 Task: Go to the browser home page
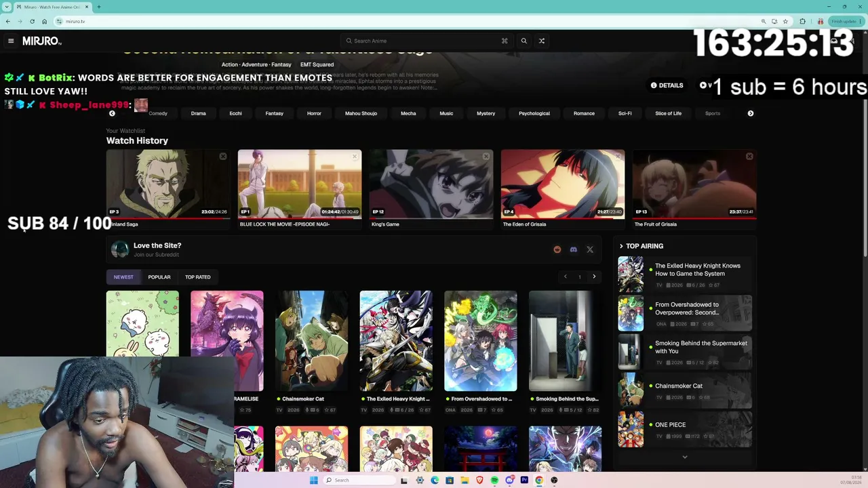point(44,21)
